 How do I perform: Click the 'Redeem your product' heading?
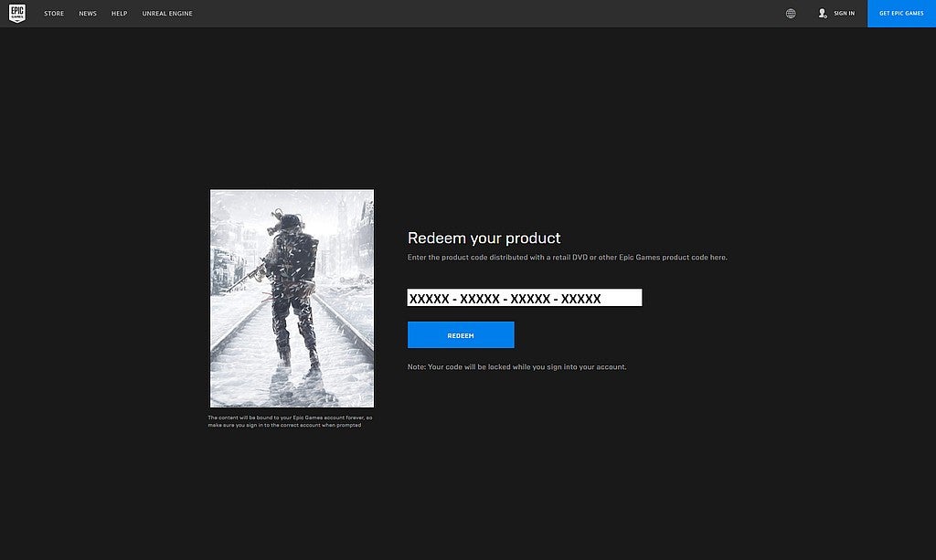pos(484,238)
